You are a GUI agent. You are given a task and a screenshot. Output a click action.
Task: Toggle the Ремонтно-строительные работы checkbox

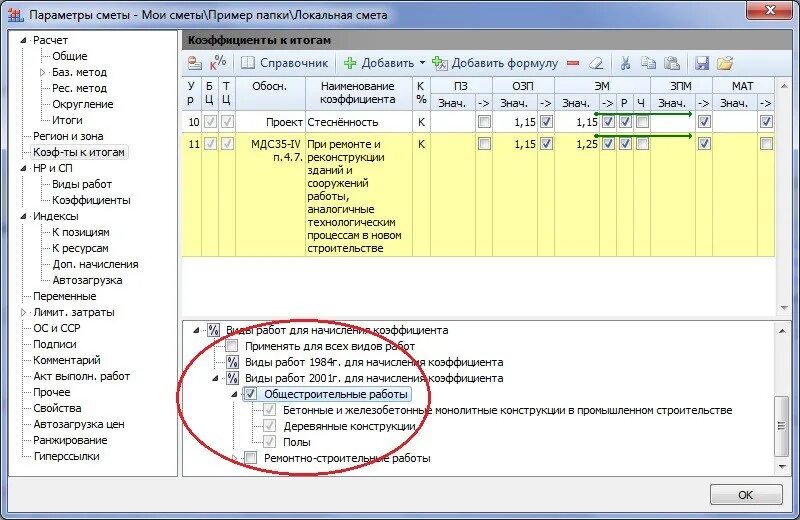(x=251, y=458)
